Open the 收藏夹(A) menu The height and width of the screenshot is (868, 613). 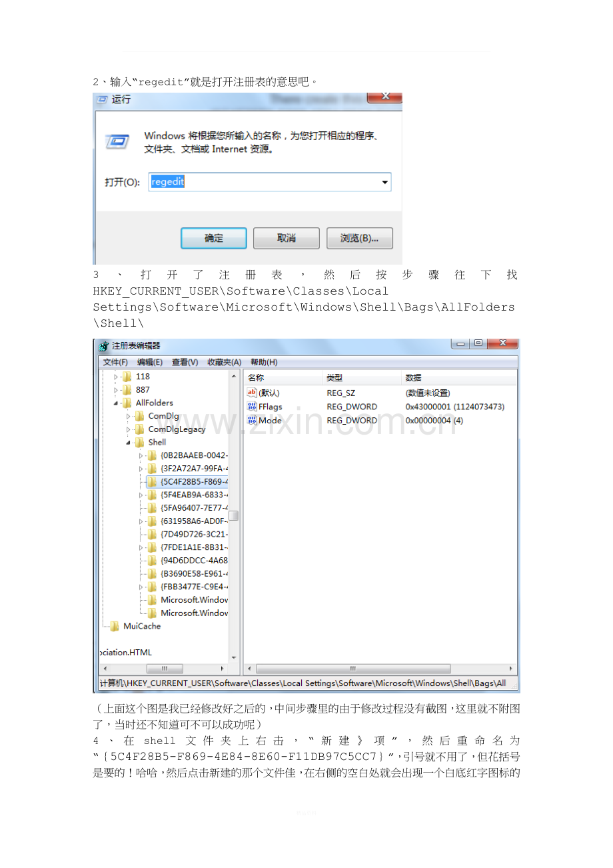coord(224,362)
